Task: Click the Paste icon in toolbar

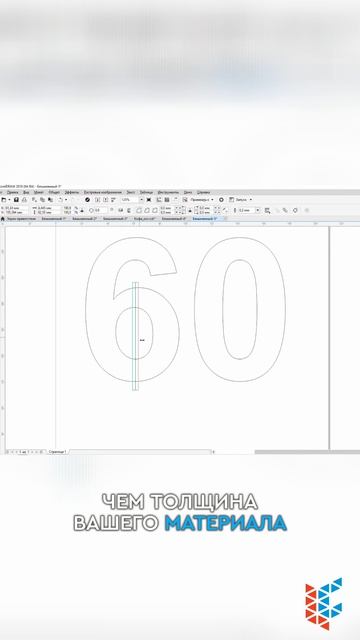Action: pyautogui.click(x=50, y=200)
